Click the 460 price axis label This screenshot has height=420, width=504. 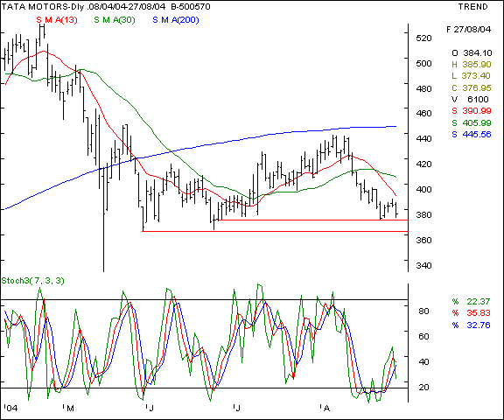(423, 114)
